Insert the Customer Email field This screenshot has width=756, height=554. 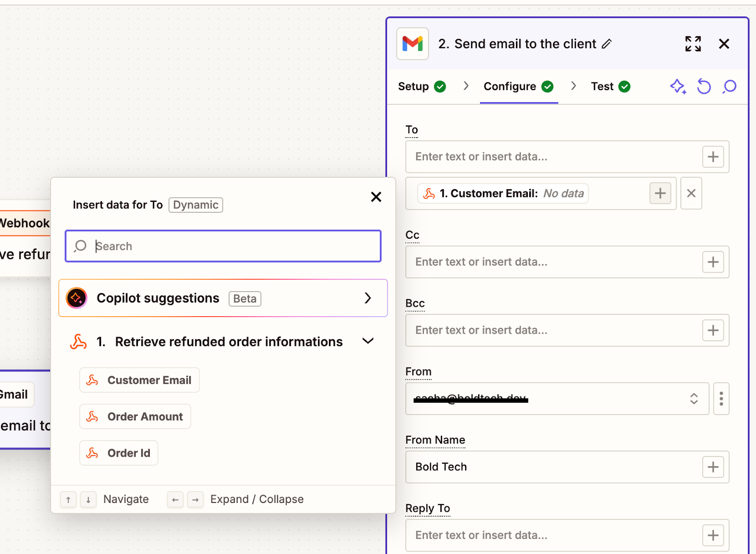pos(139,380)
